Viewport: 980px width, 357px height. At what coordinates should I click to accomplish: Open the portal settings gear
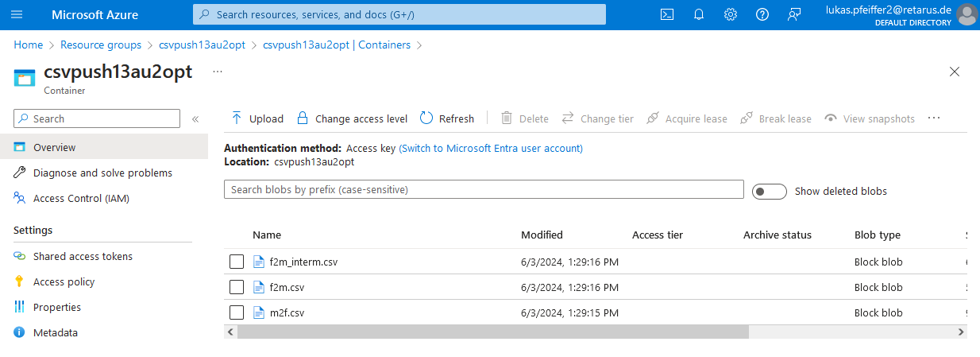tap(731, 14)
